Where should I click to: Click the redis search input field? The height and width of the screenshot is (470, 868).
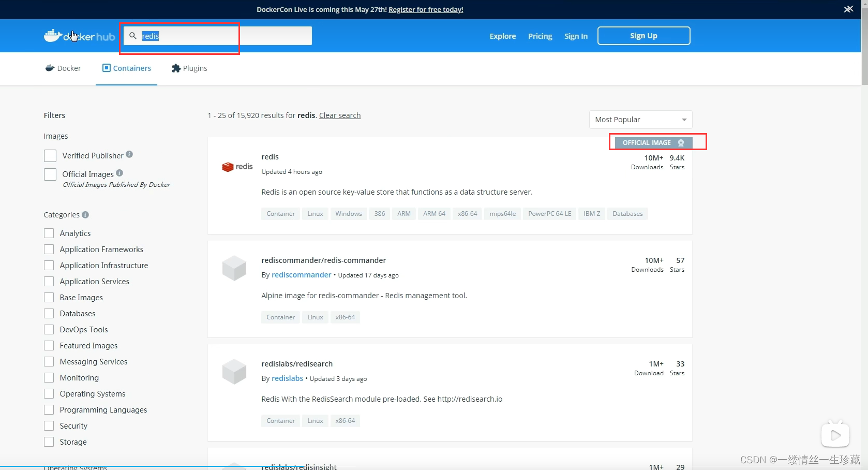coord(217,36)
